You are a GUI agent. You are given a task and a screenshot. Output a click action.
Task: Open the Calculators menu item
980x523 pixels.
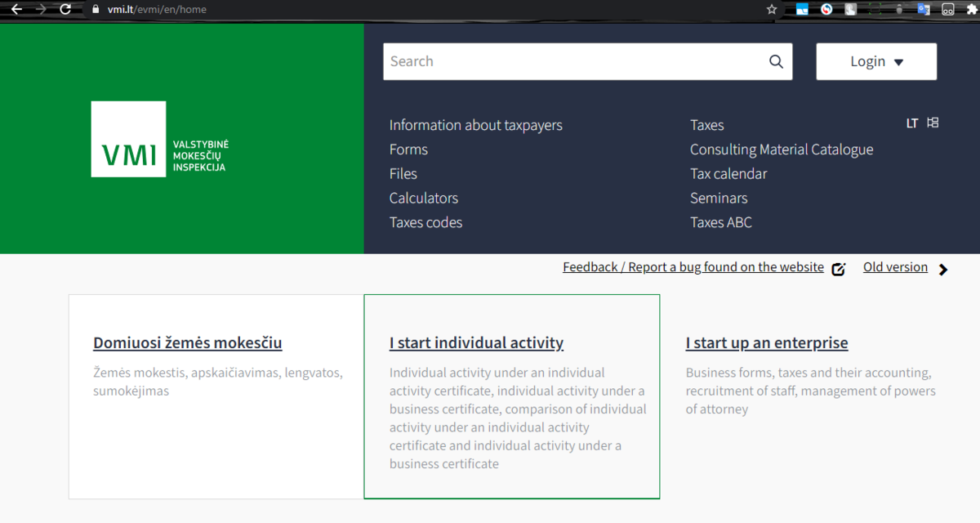pos(424,198)
